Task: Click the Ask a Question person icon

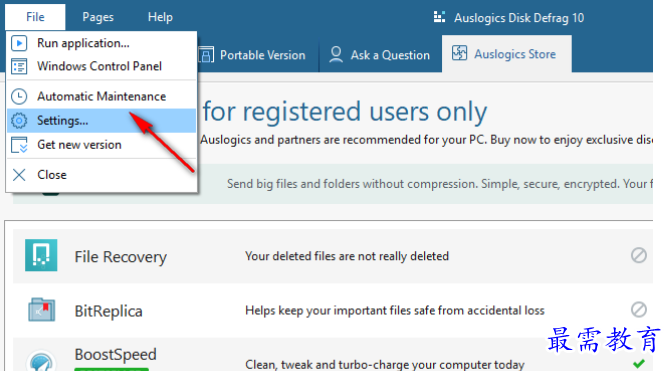Action: pos(336,55)
